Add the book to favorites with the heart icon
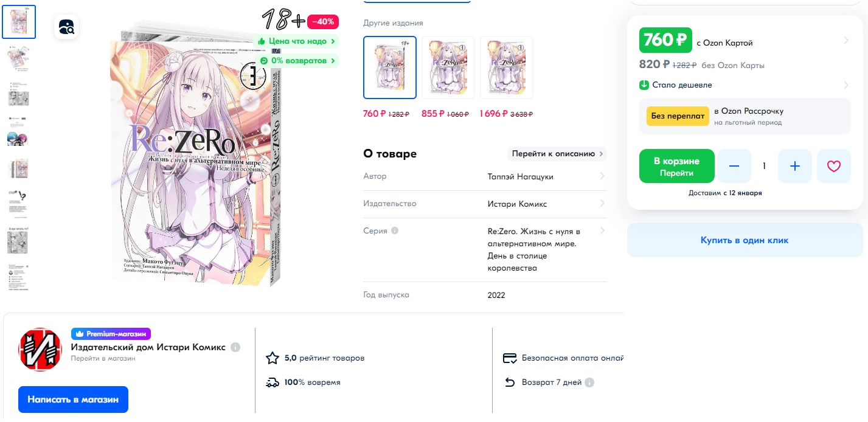This screenshot has width=868, height=422. point(833,166)
